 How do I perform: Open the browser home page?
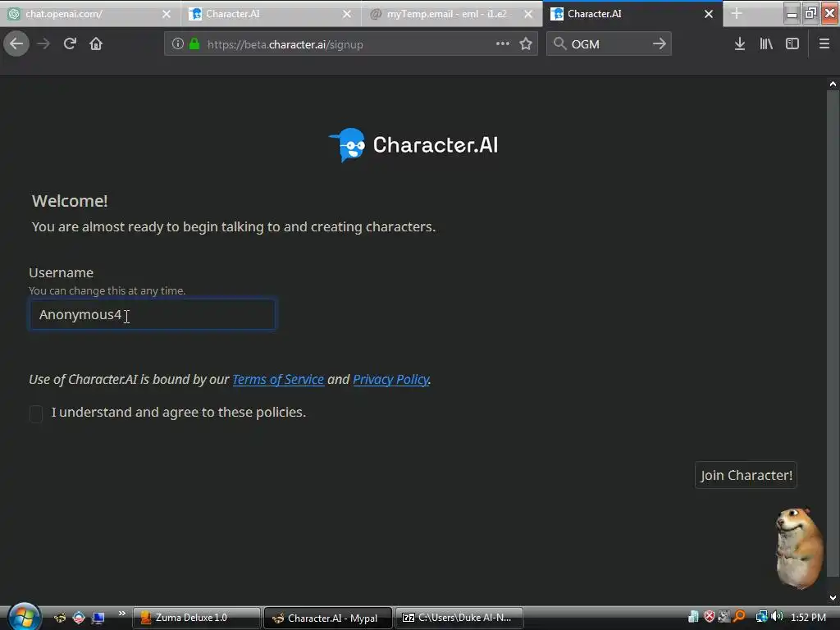point(96,44)
